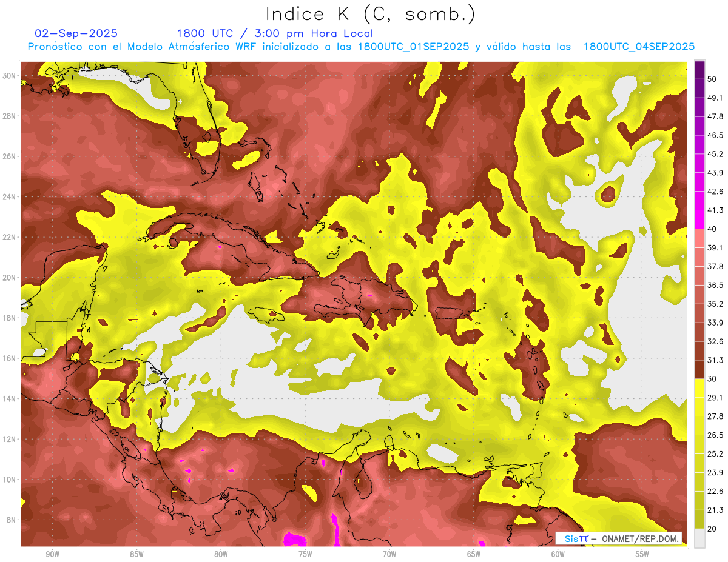
Task: Click the colorbar value 47.8
Action: pos(715,116)
